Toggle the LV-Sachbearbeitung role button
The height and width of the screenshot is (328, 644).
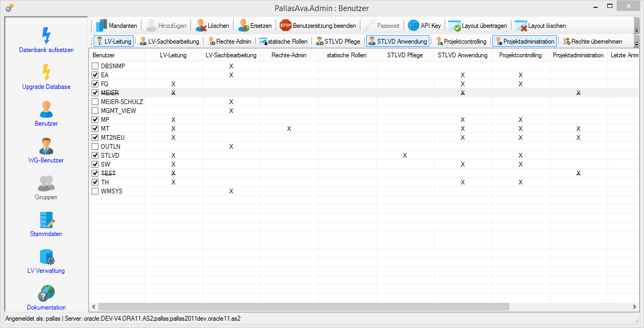pyautogui.click(x=169, y=41)
